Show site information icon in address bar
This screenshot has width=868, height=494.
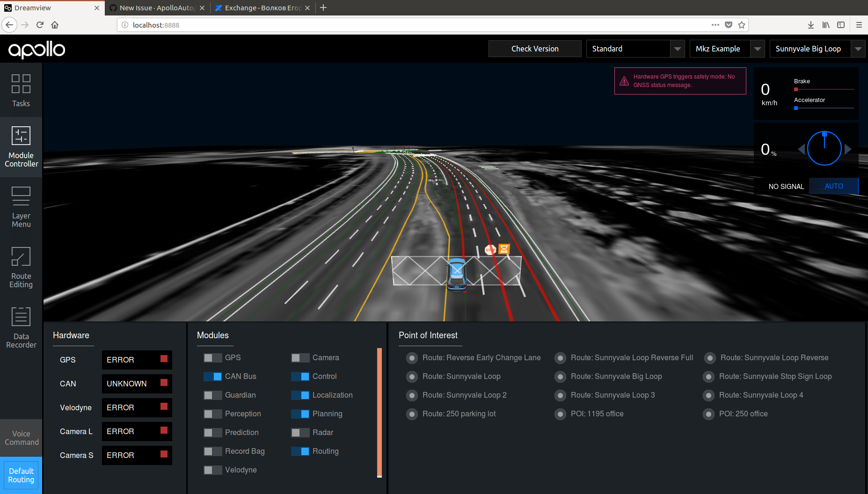click(125, 25)
